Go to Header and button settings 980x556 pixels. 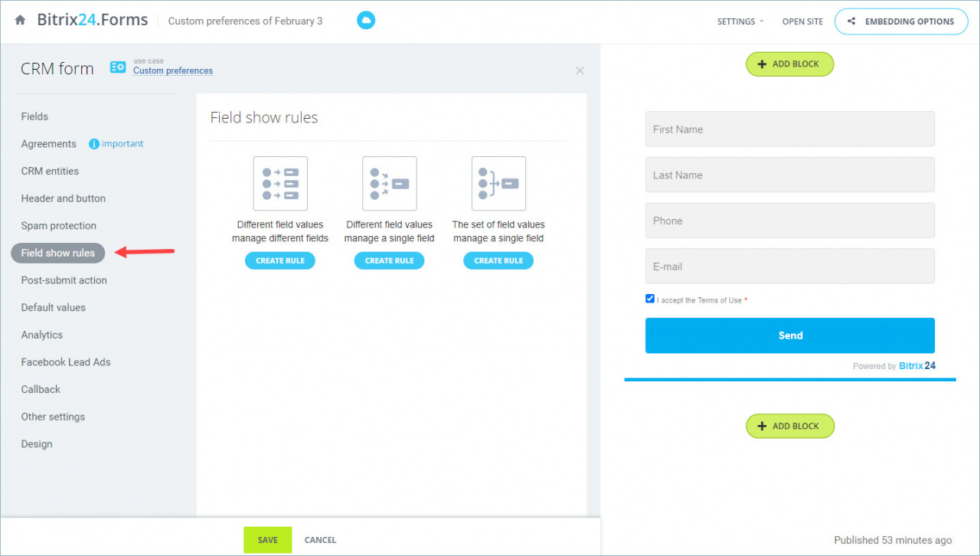pyautogui.click(x=64, y=198)
